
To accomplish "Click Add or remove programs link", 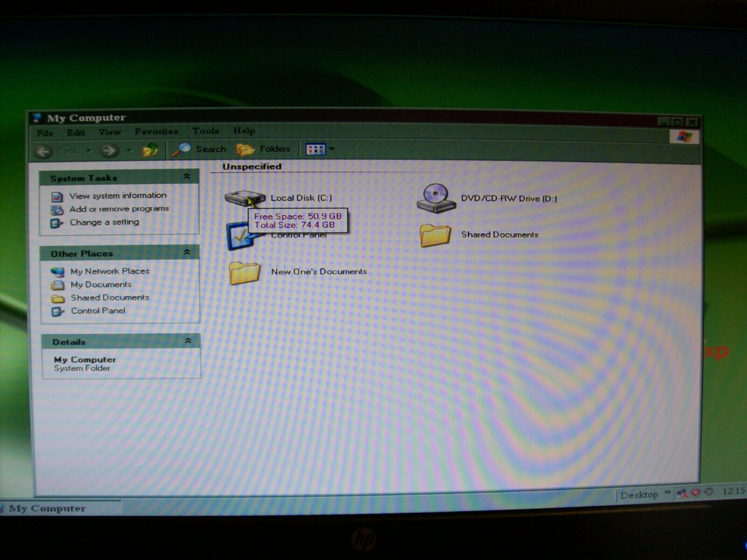I will [119, 209].
